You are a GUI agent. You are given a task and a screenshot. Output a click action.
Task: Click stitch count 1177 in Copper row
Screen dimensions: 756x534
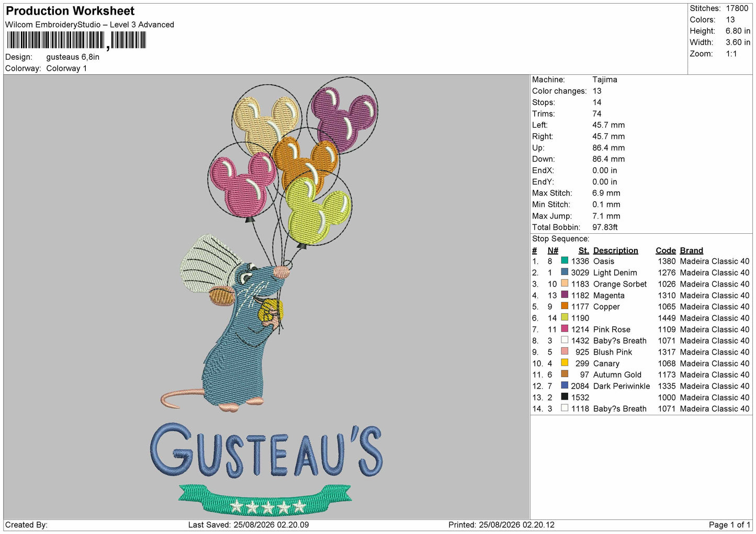click(x=580, y=306)
